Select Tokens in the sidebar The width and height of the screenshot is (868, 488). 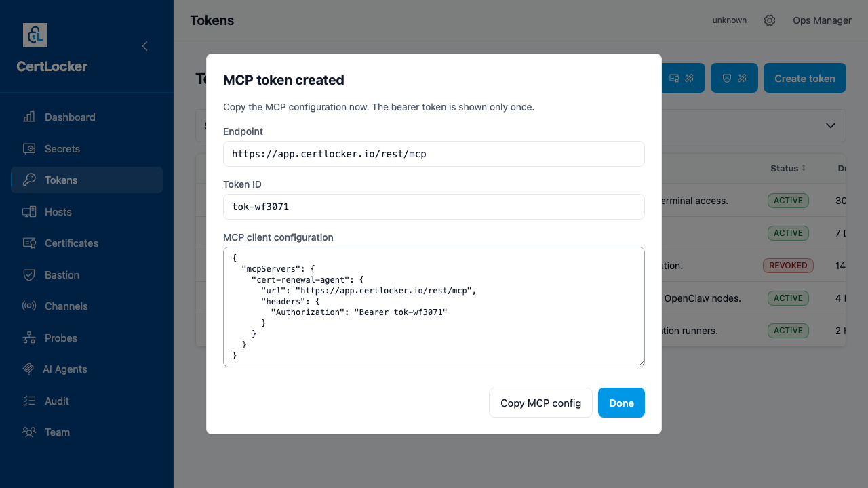(x=87, y=180)
